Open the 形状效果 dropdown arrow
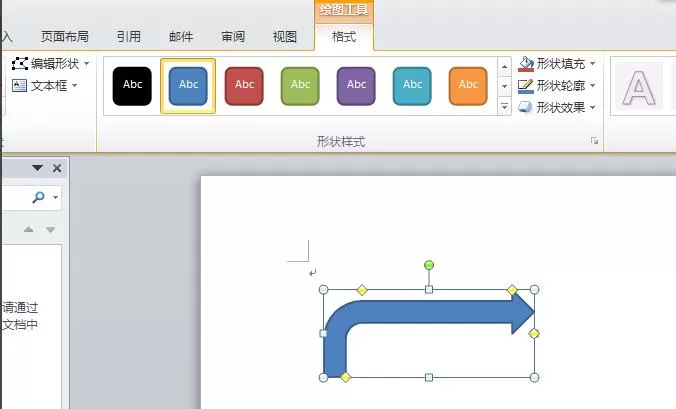This screenshot has width=676, height=409. pyautogui.click(x=593, y=107)
